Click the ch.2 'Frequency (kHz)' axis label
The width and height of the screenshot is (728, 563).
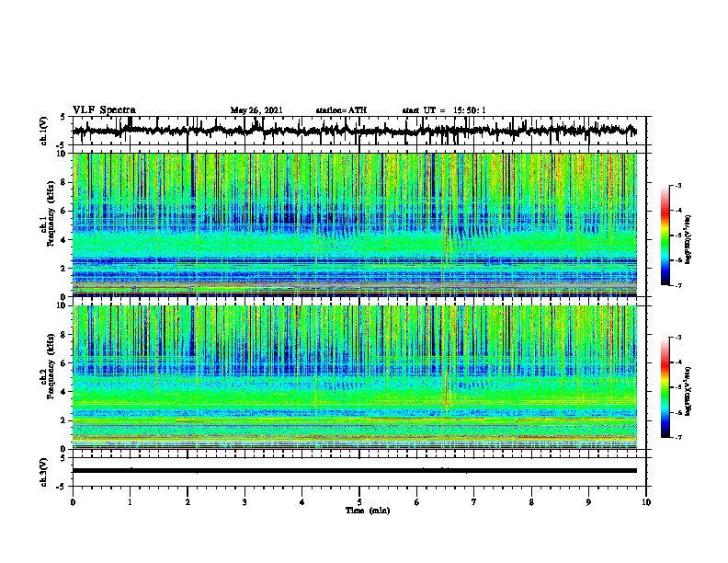coord(51,366)
